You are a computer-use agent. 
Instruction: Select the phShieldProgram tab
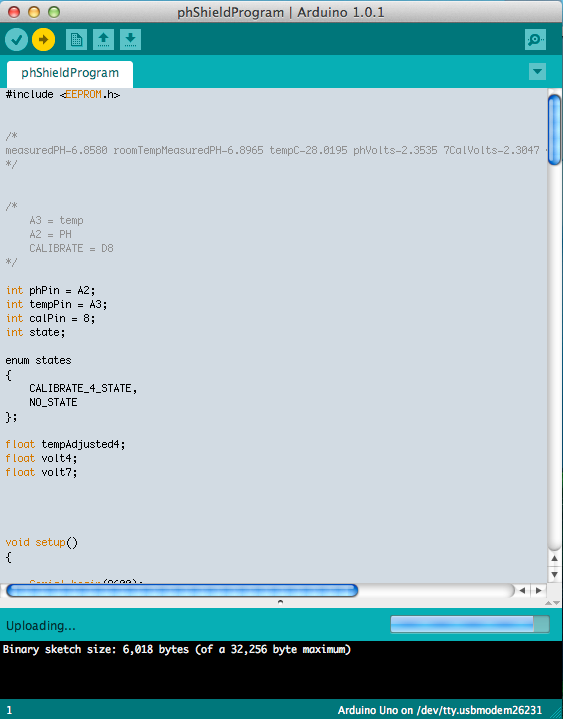pyautogui.click(x=70, y=73)
